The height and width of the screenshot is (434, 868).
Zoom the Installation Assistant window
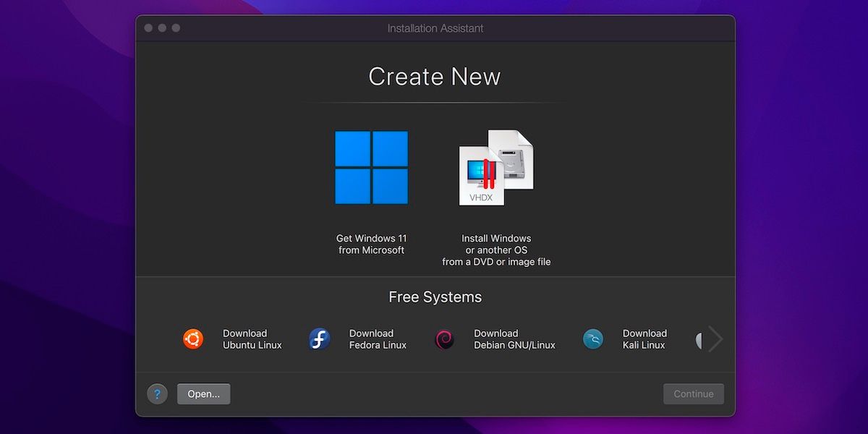(176, 28)
